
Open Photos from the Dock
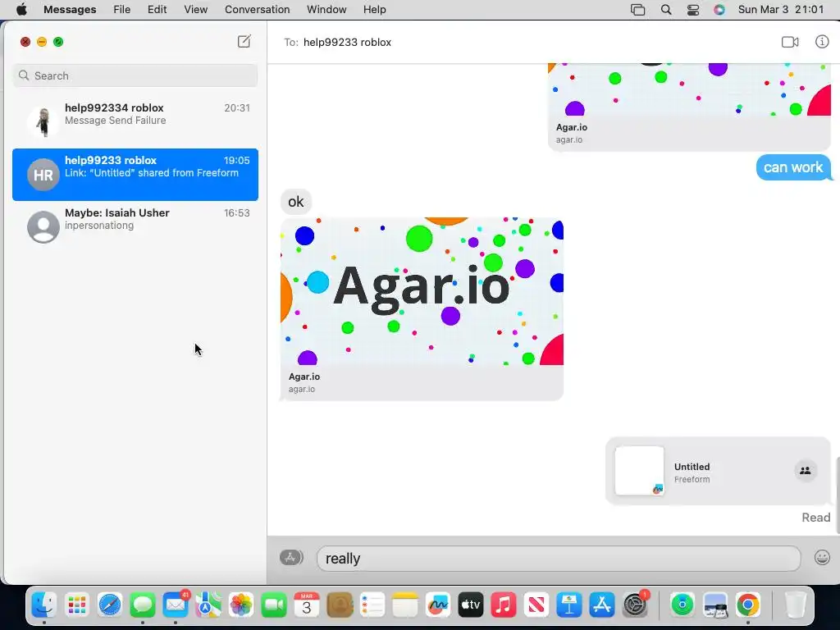[x=241, y=605]
